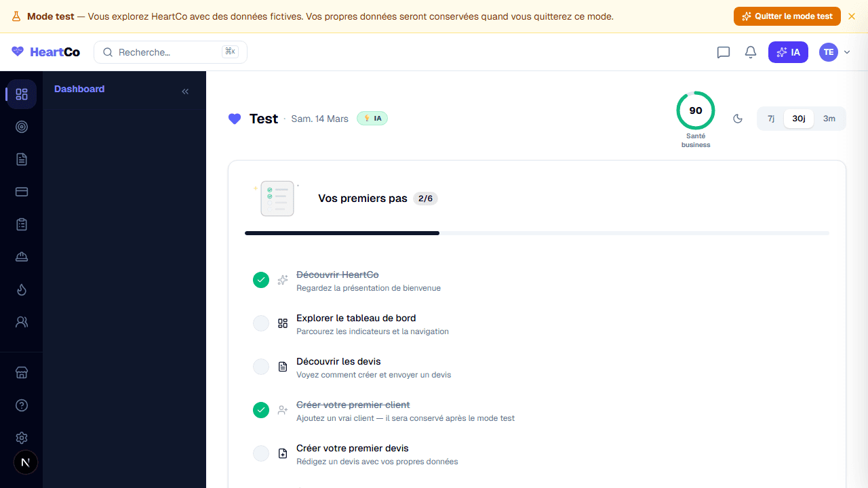Screen dimensions: 868x488
Task: Select the 7j time range tab
Action: coord(771,119)
